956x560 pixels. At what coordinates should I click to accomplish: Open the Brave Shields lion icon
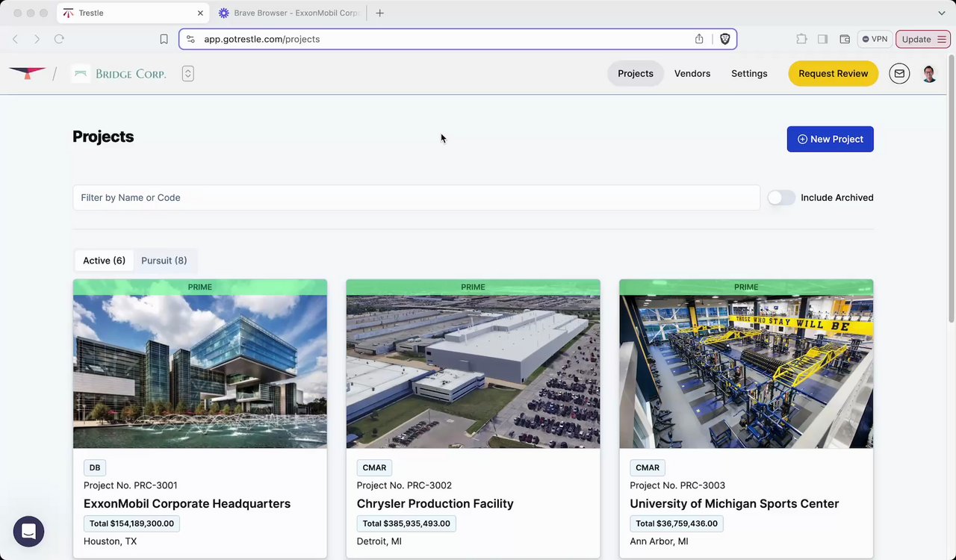(724, 39)
